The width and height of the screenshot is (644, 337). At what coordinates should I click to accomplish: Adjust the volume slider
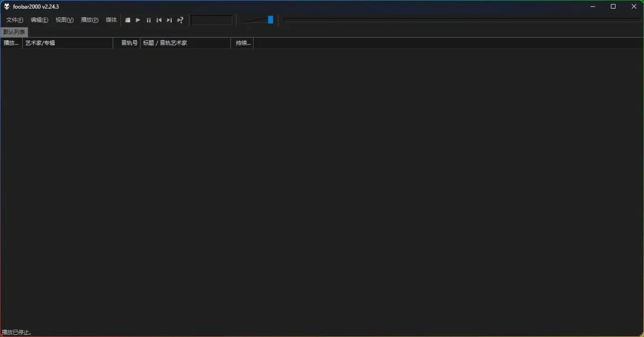click(x=270, y=19)
